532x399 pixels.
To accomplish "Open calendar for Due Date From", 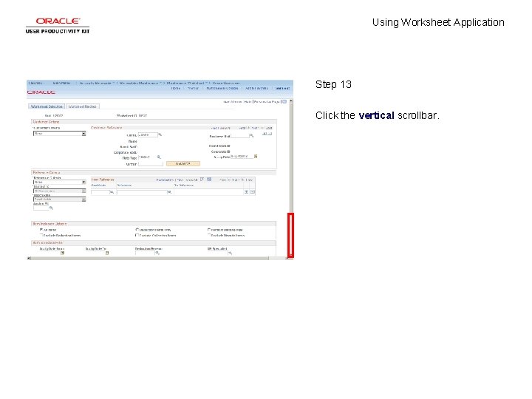I will coord(62,253).
